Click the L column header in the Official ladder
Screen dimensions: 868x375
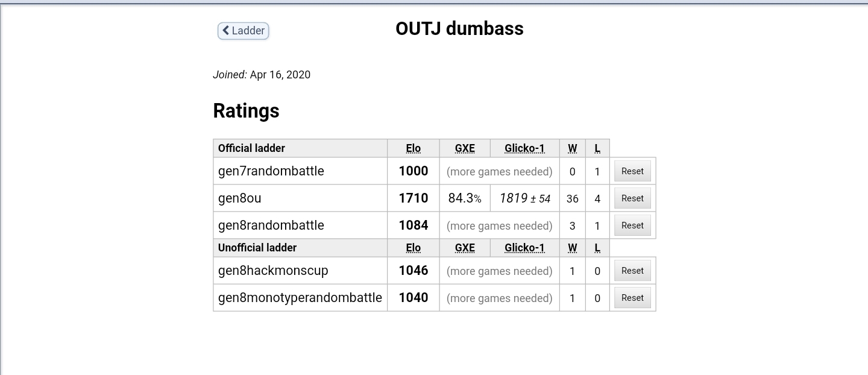point(597,148)
